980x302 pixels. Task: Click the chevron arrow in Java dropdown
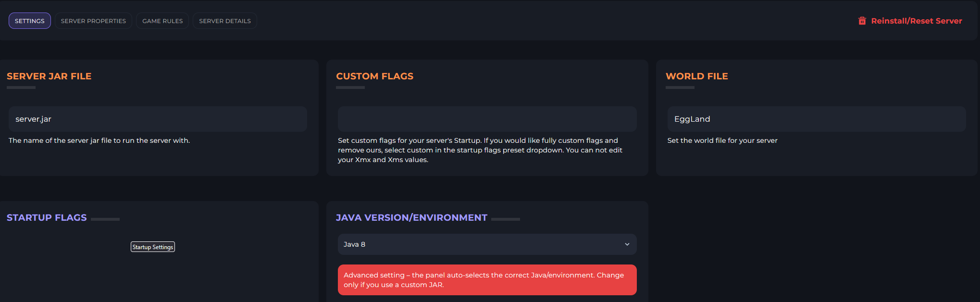[627, 244]
